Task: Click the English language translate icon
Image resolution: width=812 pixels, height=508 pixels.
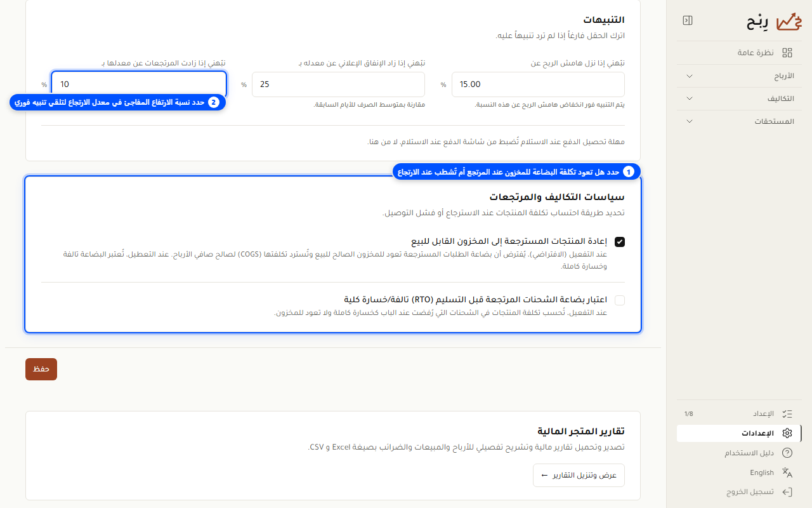Action: [787, 472]
